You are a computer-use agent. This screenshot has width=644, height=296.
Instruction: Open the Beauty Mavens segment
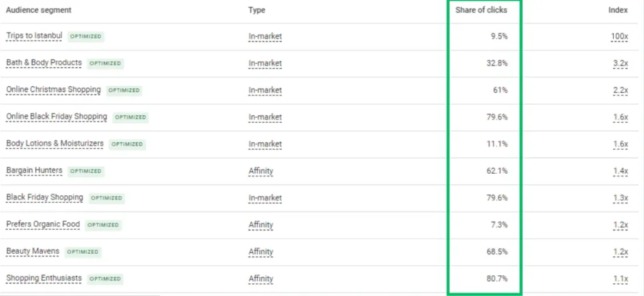click(x=33, y=251)
